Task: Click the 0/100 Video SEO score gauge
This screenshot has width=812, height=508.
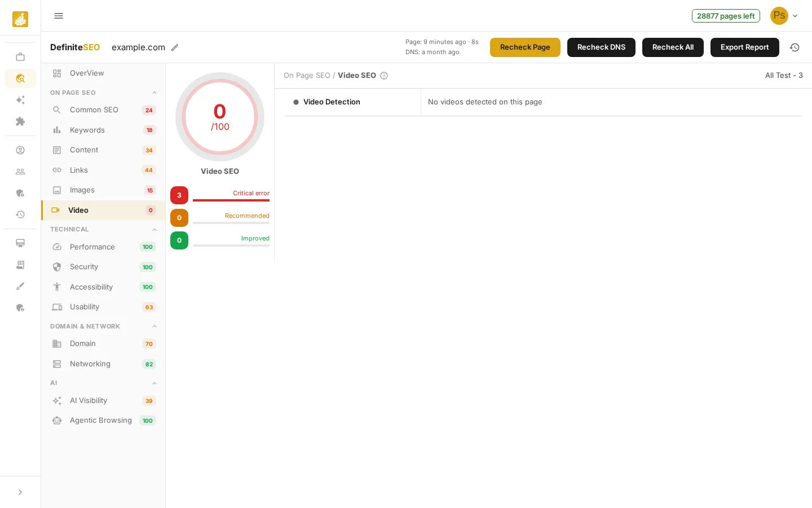Action: 220,117
